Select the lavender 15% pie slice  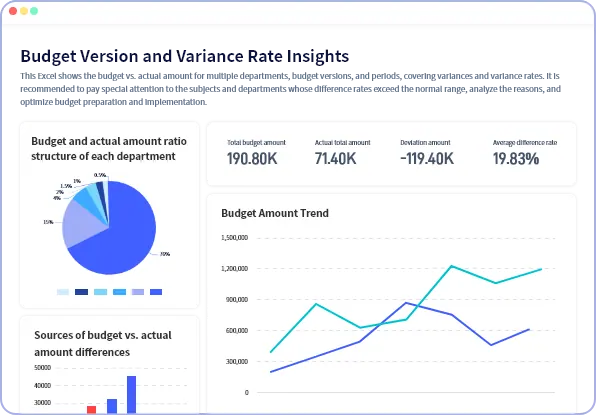coord(82,224)
